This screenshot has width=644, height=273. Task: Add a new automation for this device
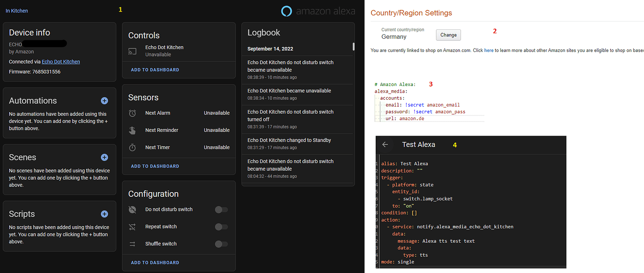[x=104, y=101]
